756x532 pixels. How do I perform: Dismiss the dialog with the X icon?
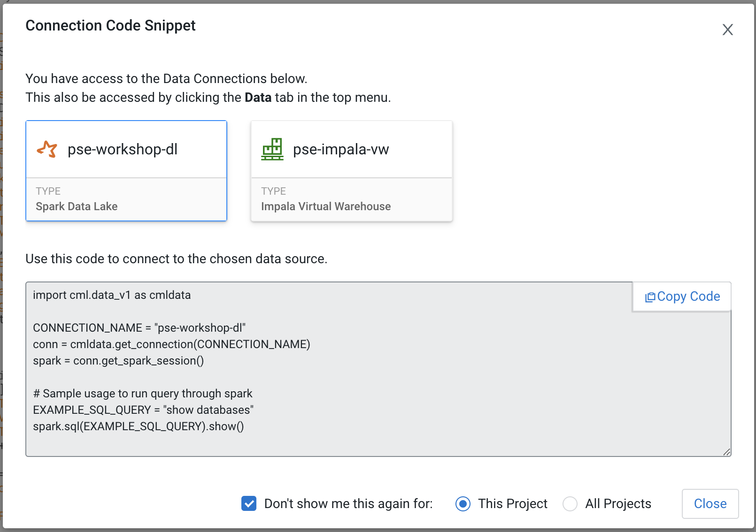click(x=727, y=30)
